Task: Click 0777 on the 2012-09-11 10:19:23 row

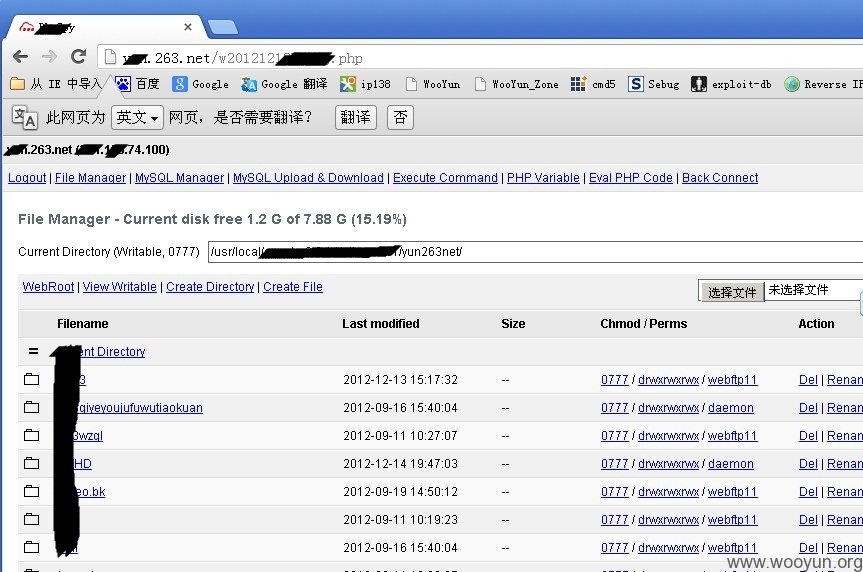Action: 615,520
